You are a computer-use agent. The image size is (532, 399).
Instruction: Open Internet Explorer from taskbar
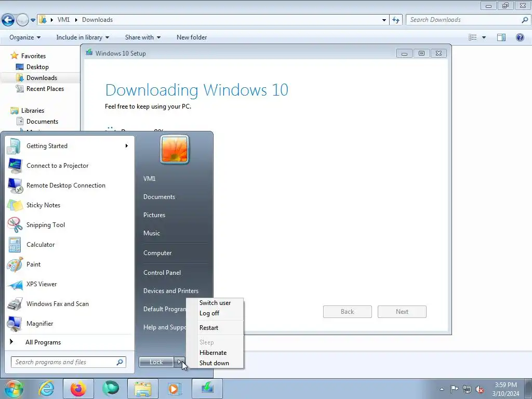tap(46, 389)
